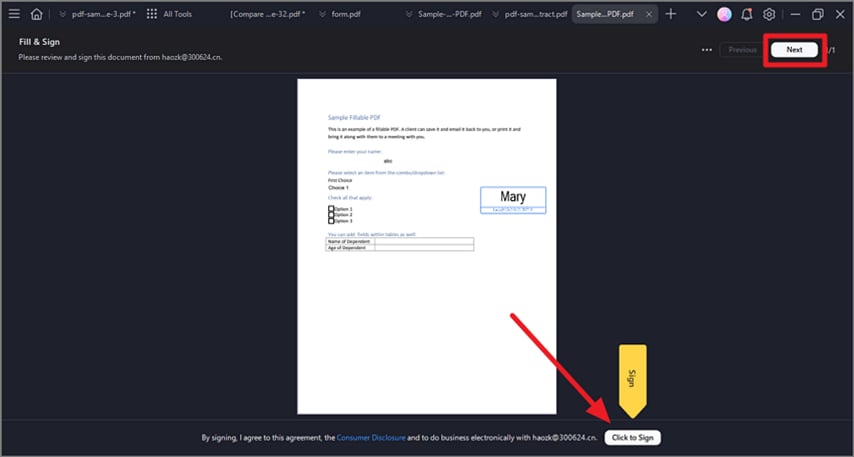Add a new tab with plus icon
Screen dimensions: 854x457
(671, 14)
